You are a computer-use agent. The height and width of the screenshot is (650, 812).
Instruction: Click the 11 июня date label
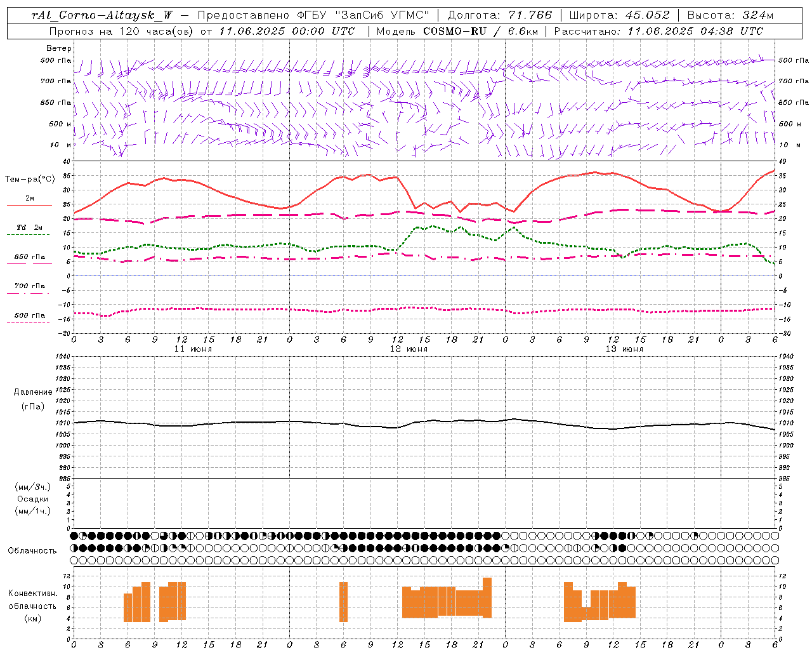coord(193,349)
